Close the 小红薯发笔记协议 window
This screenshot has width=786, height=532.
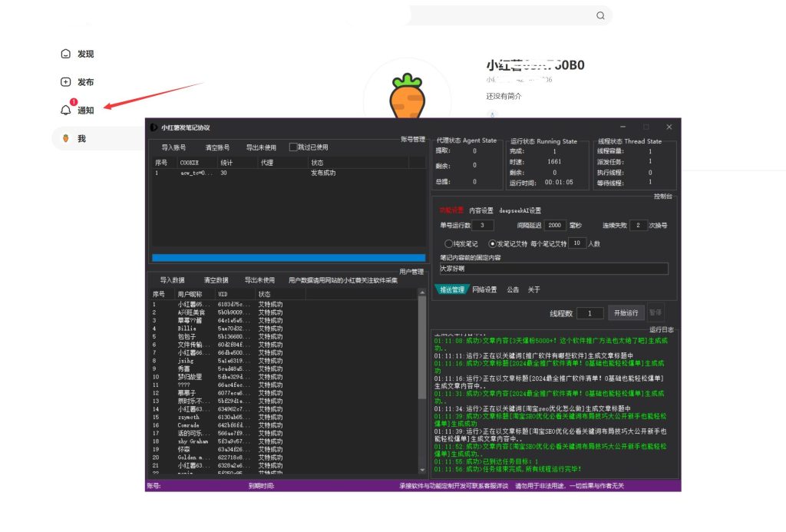click(669, 127)
